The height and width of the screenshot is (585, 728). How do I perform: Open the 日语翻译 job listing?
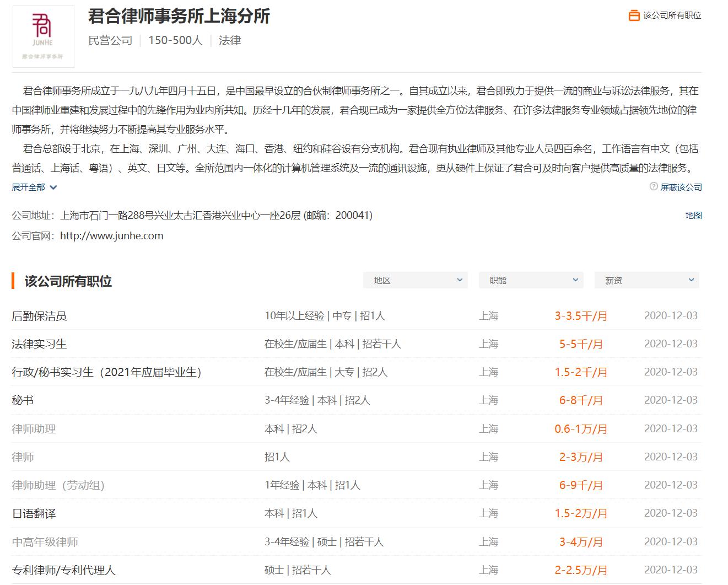34,513
